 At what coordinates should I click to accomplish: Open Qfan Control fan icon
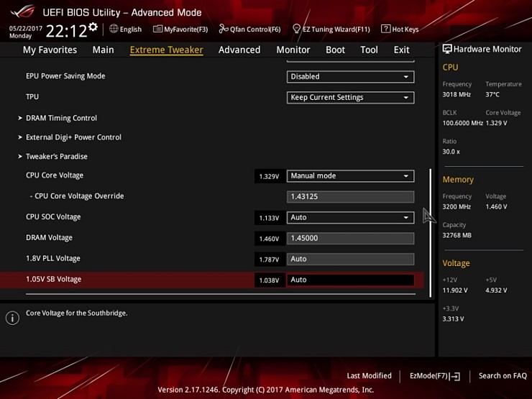click(224, 29)
